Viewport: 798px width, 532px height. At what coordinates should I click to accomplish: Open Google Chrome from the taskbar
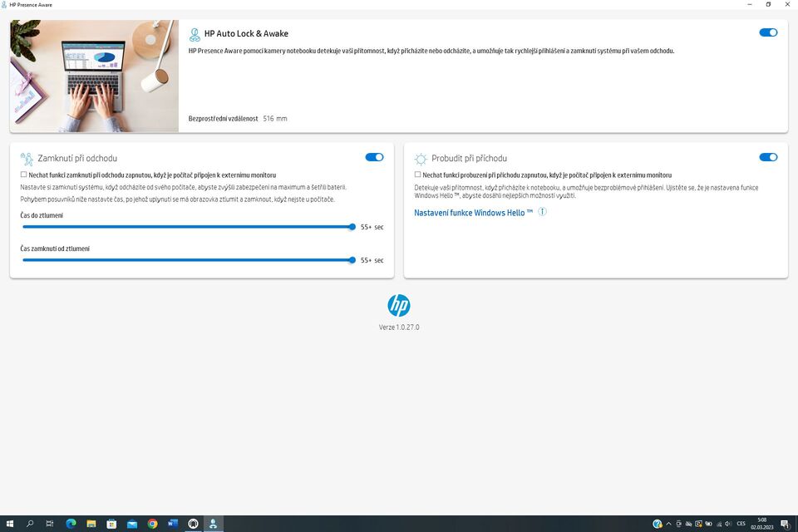[x=150, y=524]
